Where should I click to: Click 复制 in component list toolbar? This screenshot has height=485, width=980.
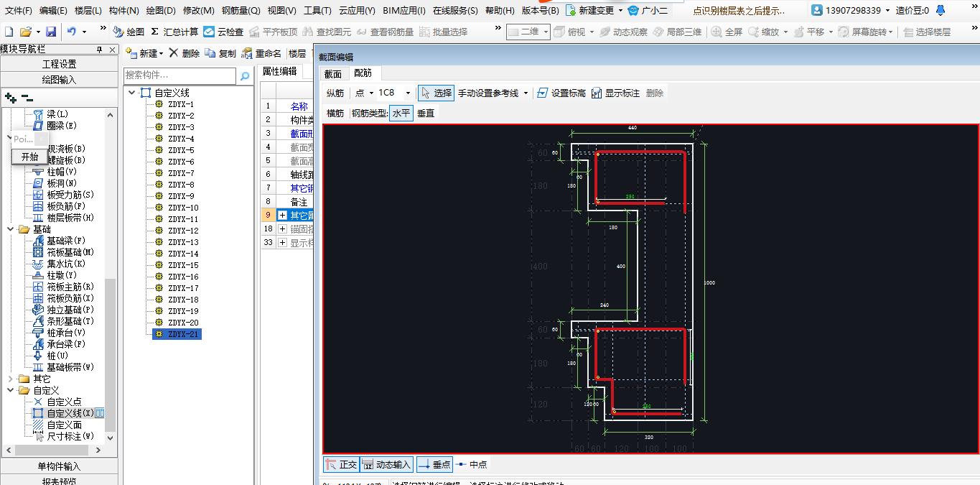tap(220, 53)
